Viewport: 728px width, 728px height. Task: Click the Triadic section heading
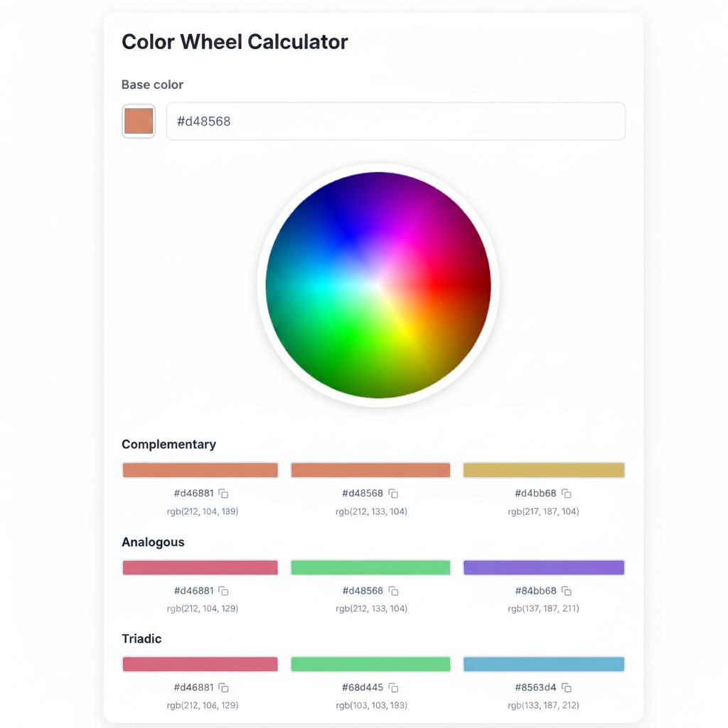(141, 639)
